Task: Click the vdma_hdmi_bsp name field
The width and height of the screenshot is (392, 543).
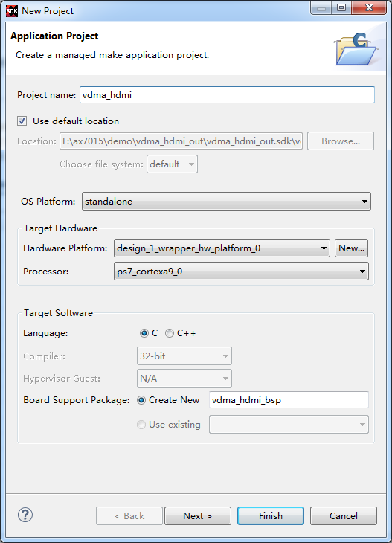Action: (289, 400)
